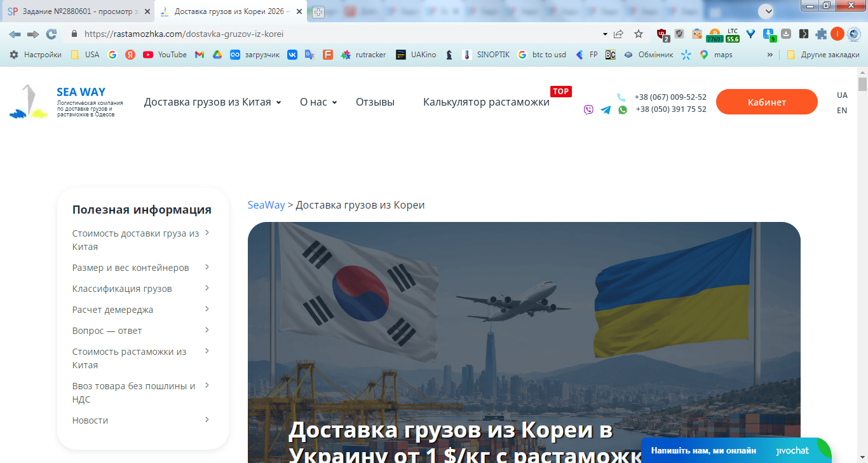The height and width of the screenshot is (463, 868).
Task: Click the orange Кабинет button
Action: 767,102
